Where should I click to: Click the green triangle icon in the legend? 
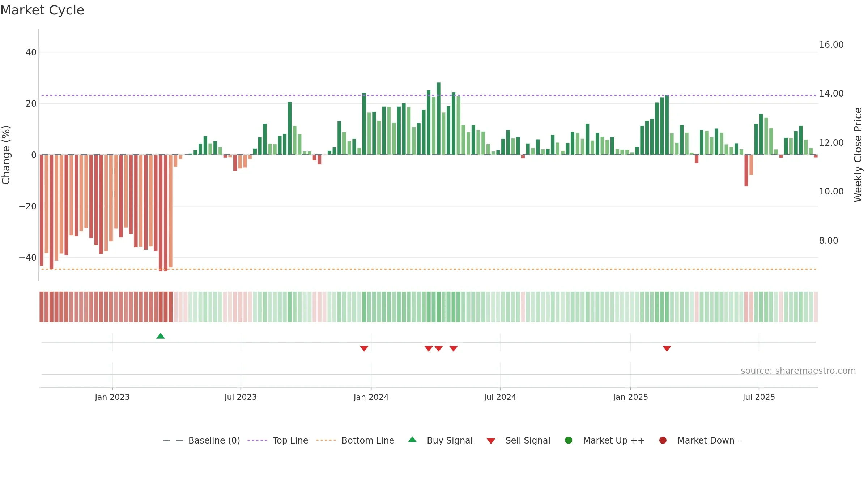pyautogui.click(x=412, y=440)
